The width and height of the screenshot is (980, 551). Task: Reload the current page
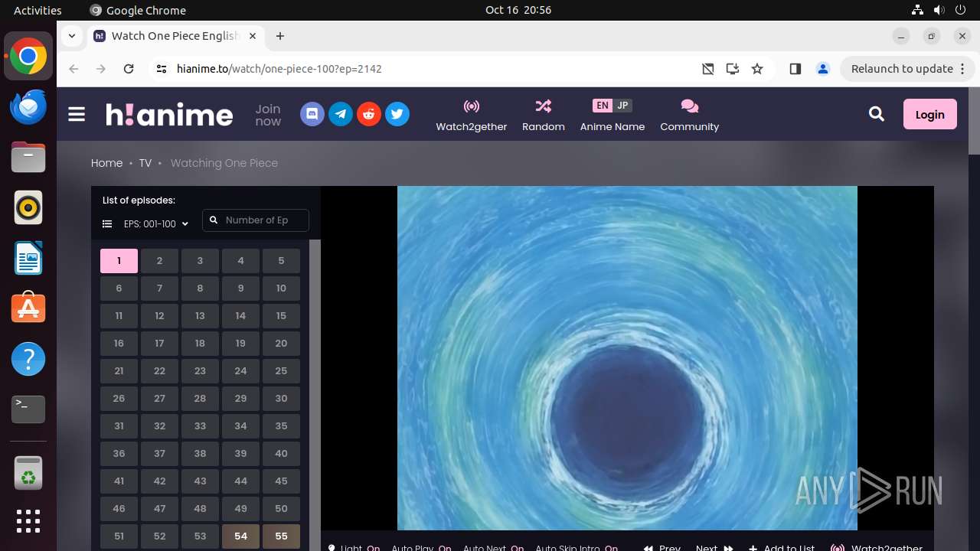tap(129, 69)
